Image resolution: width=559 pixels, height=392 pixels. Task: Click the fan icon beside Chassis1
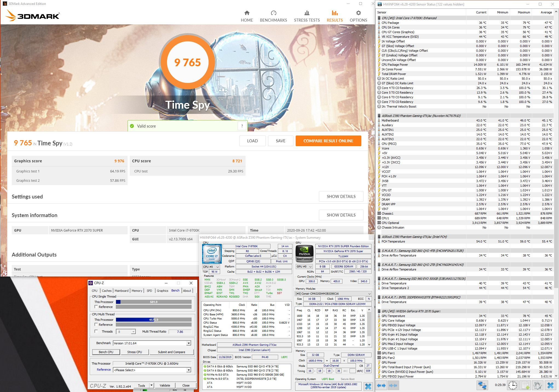point(379,214)
